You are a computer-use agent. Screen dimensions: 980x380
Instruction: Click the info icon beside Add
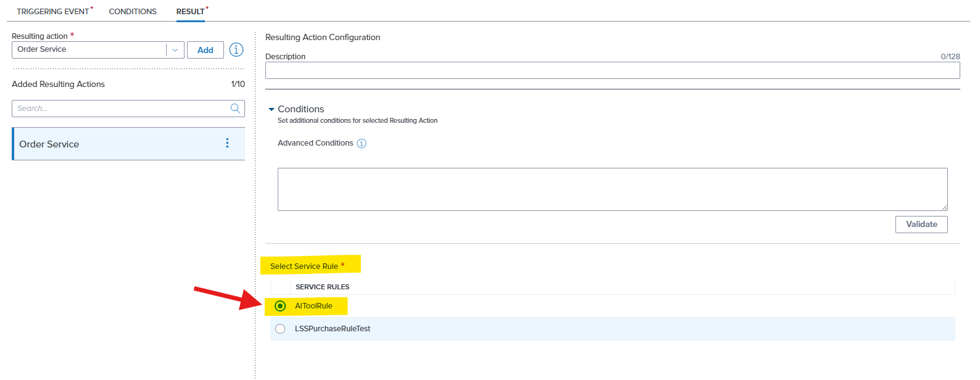pyautogui.click(x=236, y=50)
